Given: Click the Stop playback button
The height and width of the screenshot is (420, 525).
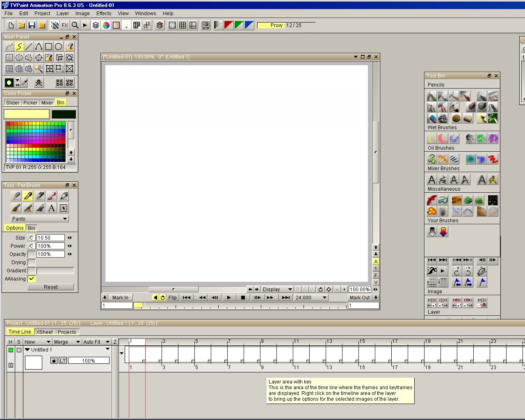Looking at the screenshot, I should pyautogui.click(x=243, y=298).
